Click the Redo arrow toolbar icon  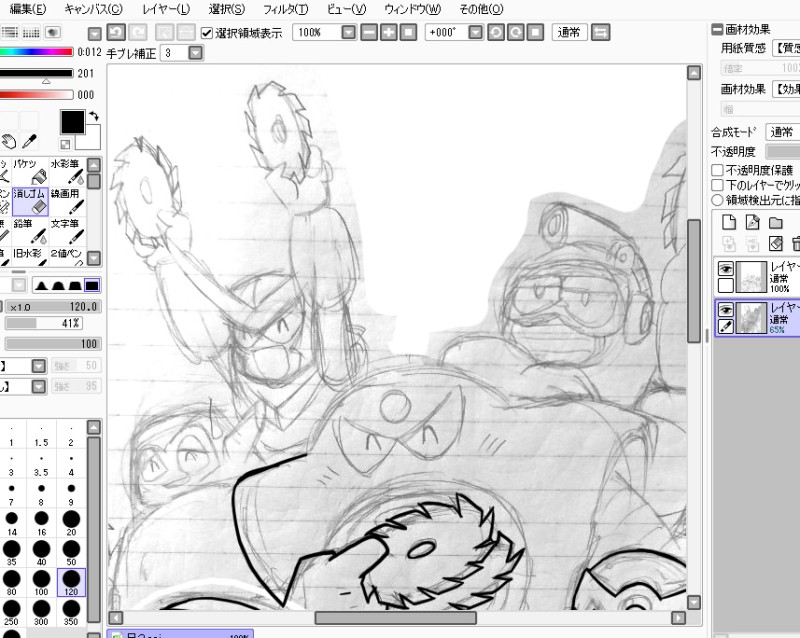pos(137,33)
